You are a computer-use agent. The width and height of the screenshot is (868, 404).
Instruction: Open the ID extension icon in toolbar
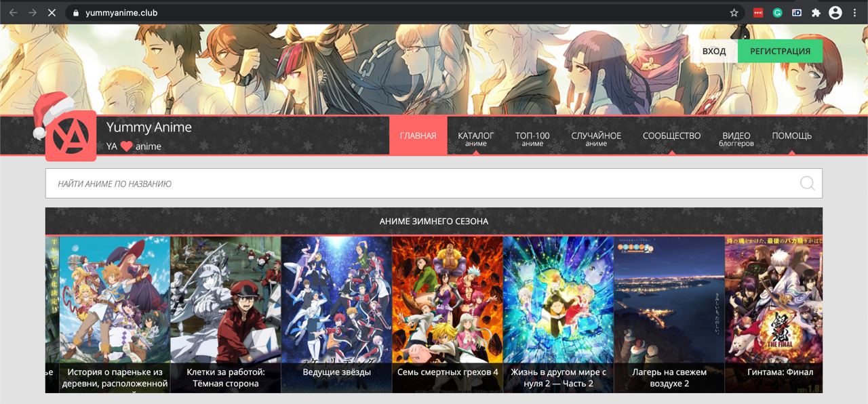(x=797, y=13)
